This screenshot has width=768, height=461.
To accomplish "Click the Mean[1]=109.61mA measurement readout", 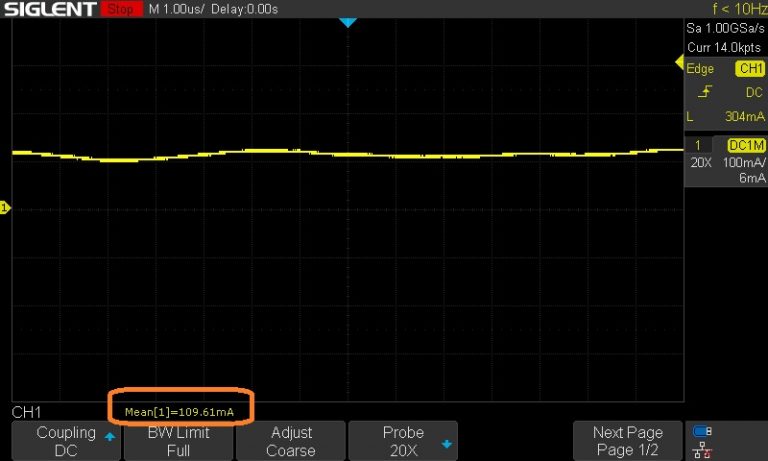I will pyautogui.click(x=180, y=411).
